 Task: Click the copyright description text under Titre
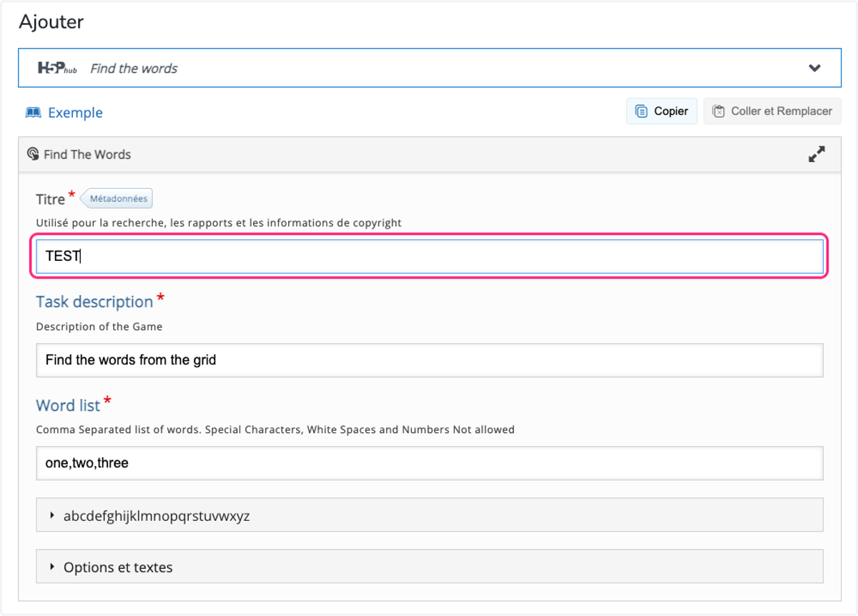(x=219, y=223)
